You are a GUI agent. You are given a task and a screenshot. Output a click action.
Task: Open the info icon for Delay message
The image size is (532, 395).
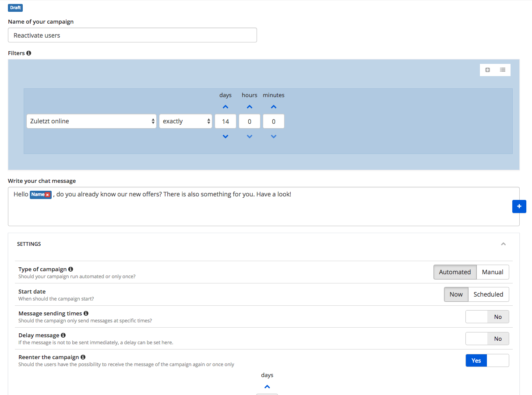tap(63, 335)
